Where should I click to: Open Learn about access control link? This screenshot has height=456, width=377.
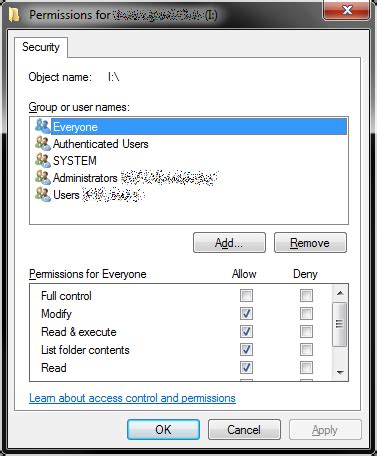[132, 398]
